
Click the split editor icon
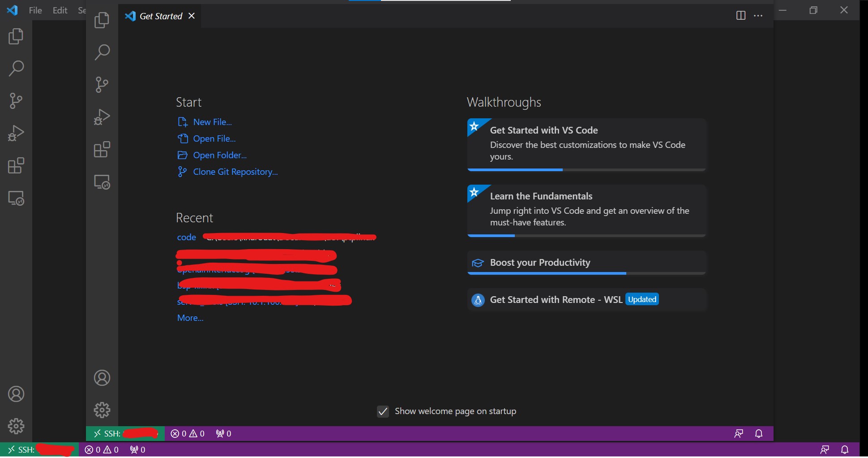[x=741, y=16]
